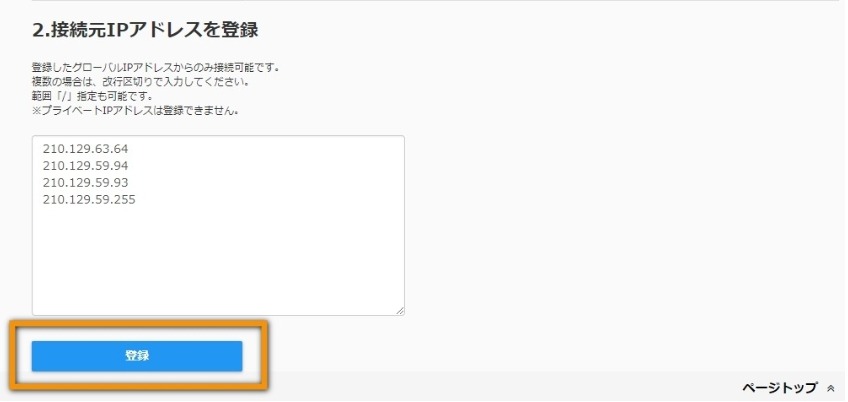Viewport: 848px width, 402px height.
Task: Click the text 登録したグローバルIPアドレスからのみ接続可能です
Action: (155, 69)
